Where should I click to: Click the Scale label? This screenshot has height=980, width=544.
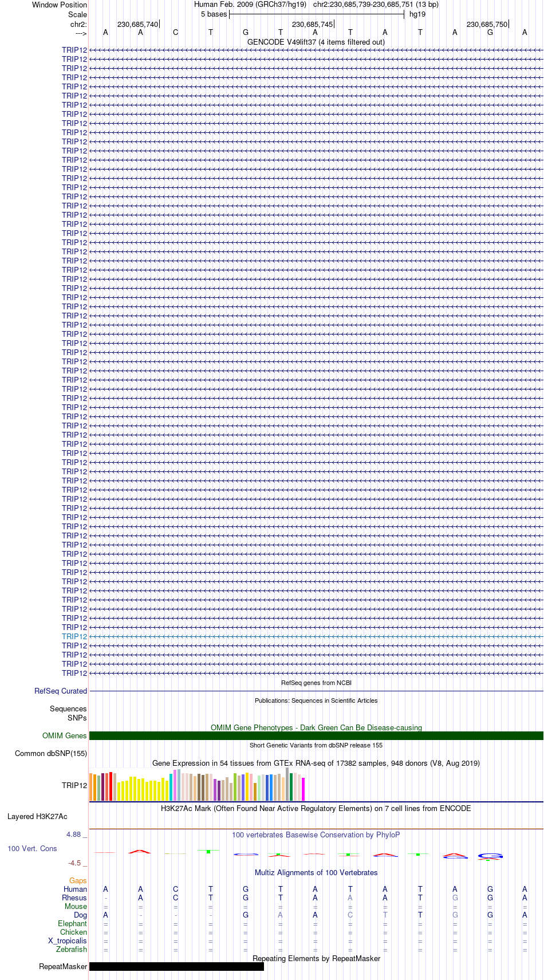78,14
